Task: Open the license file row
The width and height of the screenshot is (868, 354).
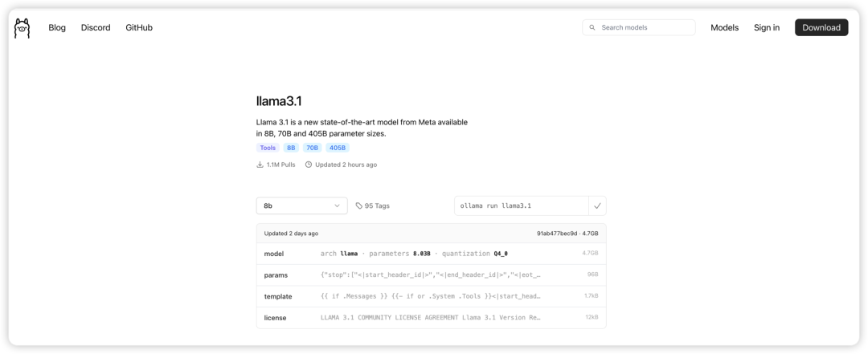Action: [432, 318]
